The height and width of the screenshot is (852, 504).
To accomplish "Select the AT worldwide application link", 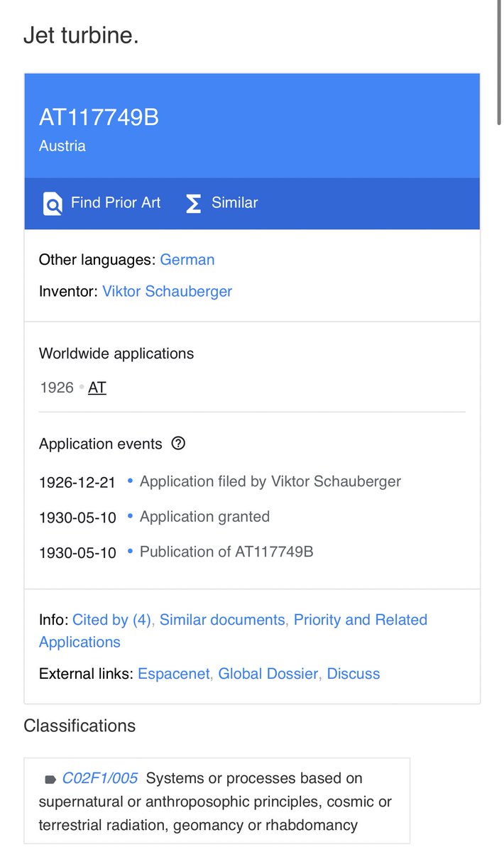I will click(97, 388).
